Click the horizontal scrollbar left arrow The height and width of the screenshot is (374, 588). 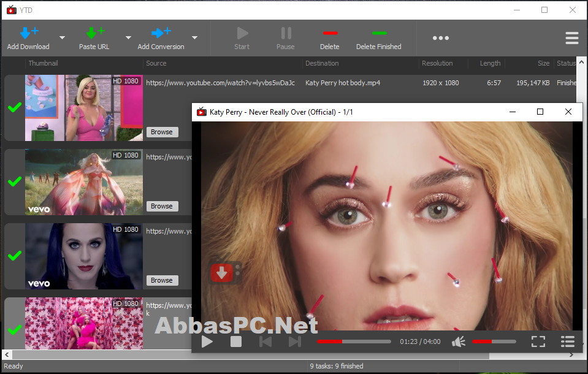[x=7, y=354]
